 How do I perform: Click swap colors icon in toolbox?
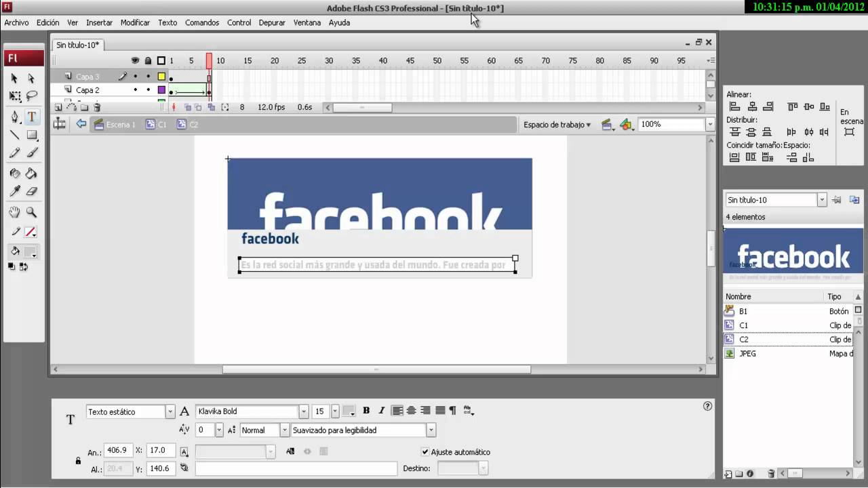(23, 267)
